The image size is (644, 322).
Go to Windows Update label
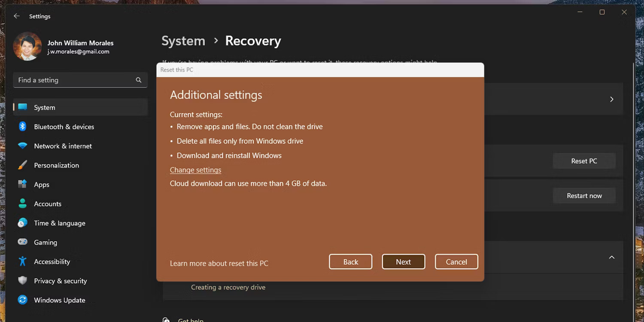(x=60, y=300)
